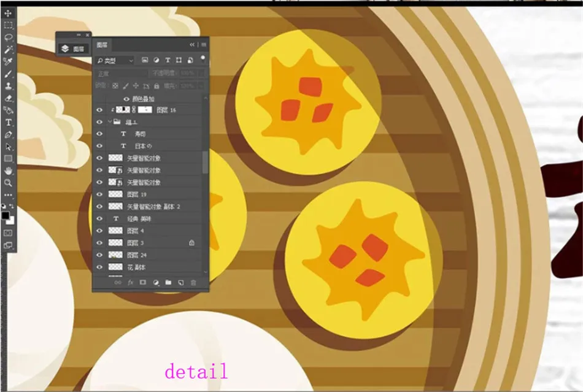Viewport: 583px width, 392px height.
Task: Select the Move tool
Action: pos(8,13)
